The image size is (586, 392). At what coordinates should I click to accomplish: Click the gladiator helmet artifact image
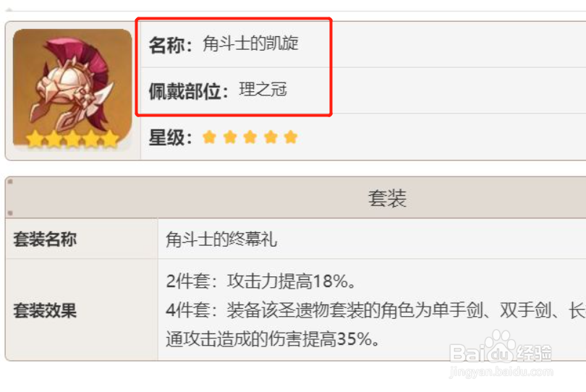[72, 88]
